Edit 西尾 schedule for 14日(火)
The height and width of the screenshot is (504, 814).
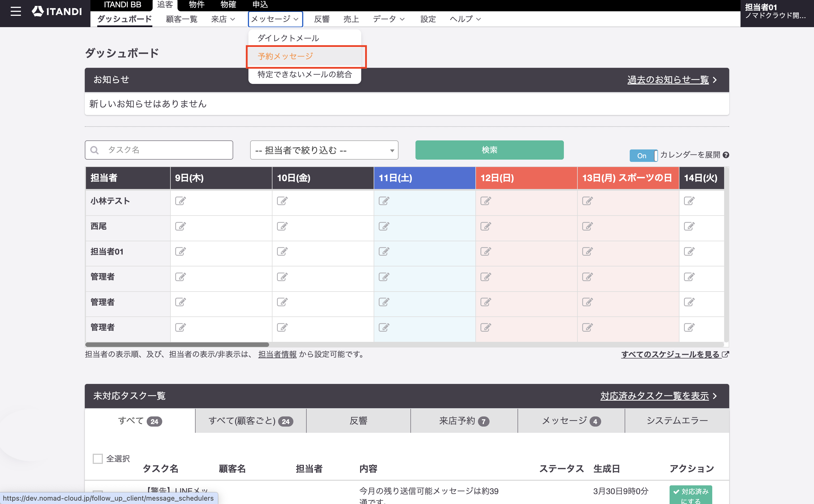pos(689,226)
